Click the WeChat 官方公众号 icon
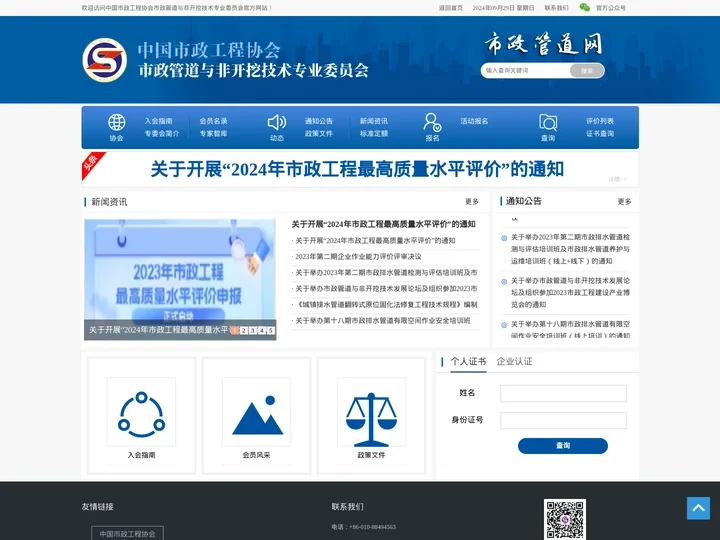The height and width of the screenshot is (540, 720). pos(585,7)
